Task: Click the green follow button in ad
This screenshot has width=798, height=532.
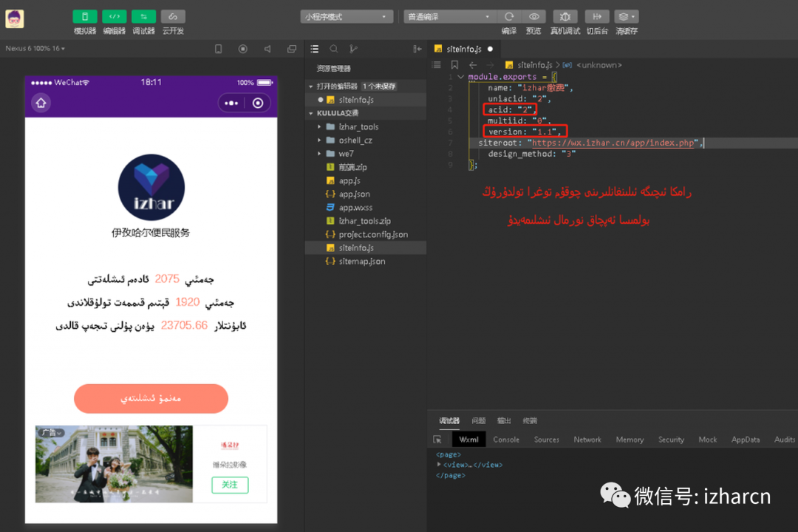Action: [230, 485]
